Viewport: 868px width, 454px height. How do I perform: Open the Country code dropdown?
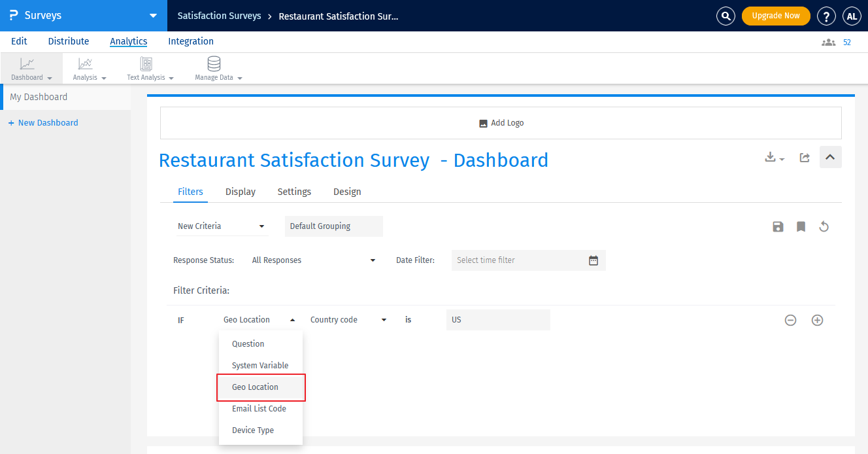point(347,319)
